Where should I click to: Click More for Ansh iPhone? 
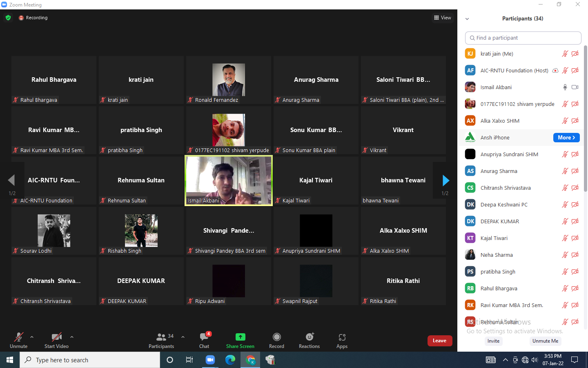[566, 138]
